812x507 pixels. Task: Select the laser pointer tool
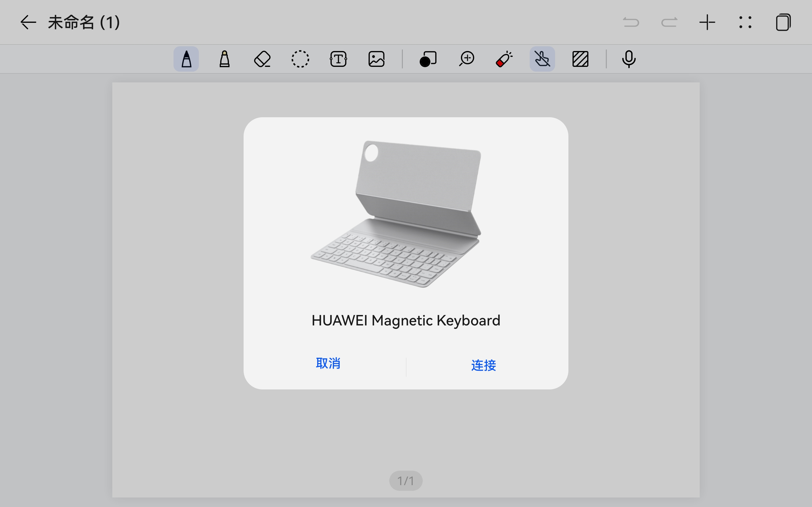[x=504, y=59]
